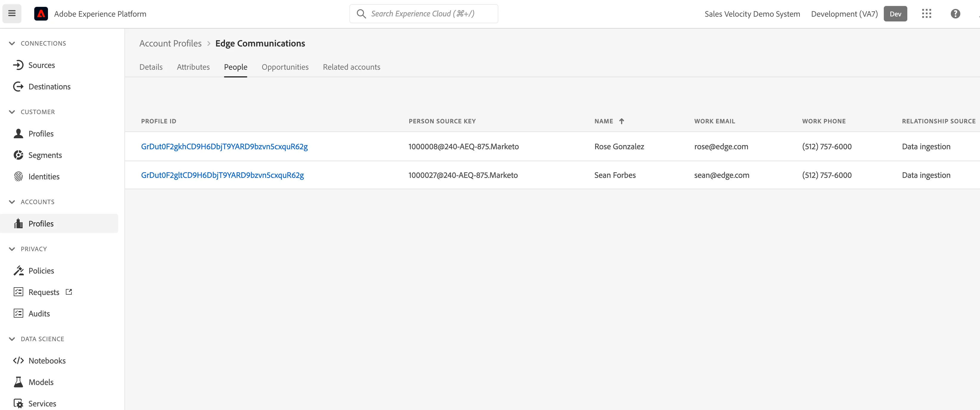Collapse the Customer section
This screenshot has height=410, width=980.
(x=12, y=112)
